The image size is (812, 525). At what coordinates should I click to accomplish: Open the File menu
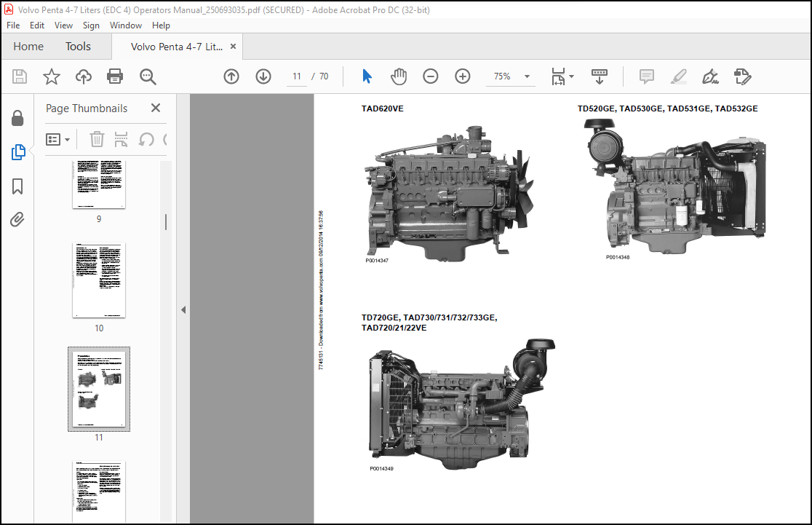pos(14,25)
